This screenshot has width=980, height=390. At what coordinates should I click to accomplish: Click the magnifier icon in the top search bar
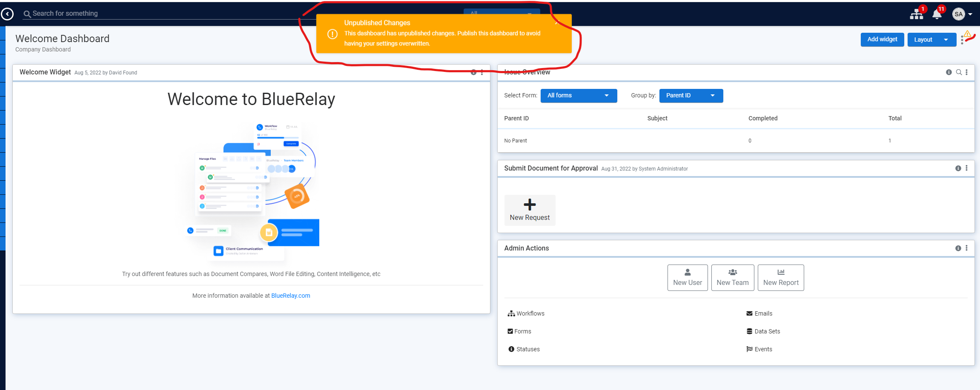coord(27,14)
